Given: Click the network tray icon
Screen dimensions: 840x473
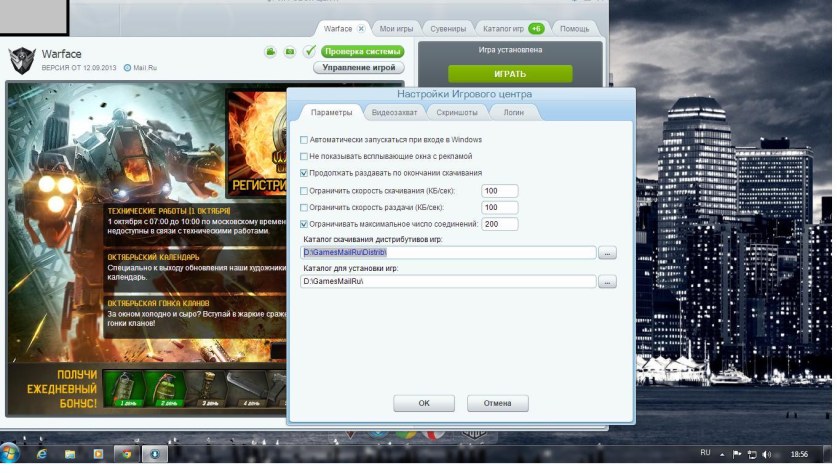Looking at the screenshot, I should [752, 454].
